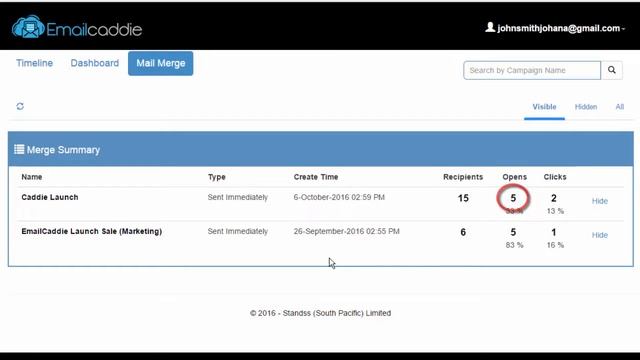Click the 6-October-2016 02:59 PM create time

tap(339, 197)
